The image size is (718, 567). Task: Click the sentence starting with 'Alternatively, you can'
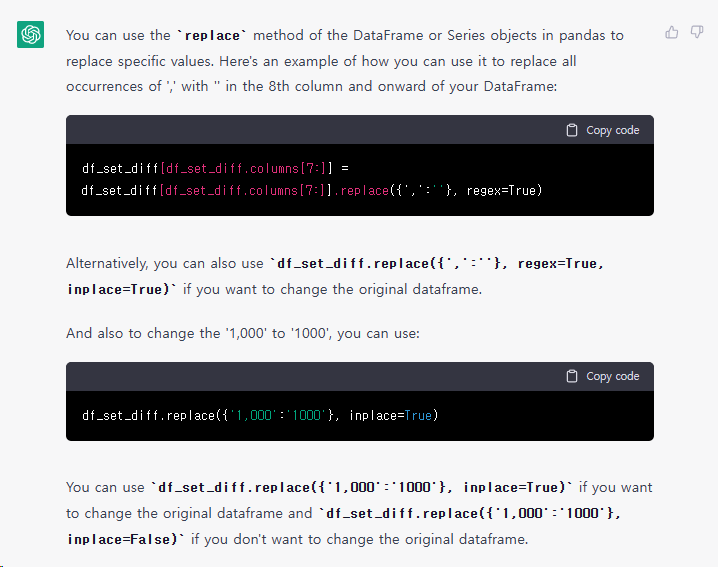coord(335,276)
